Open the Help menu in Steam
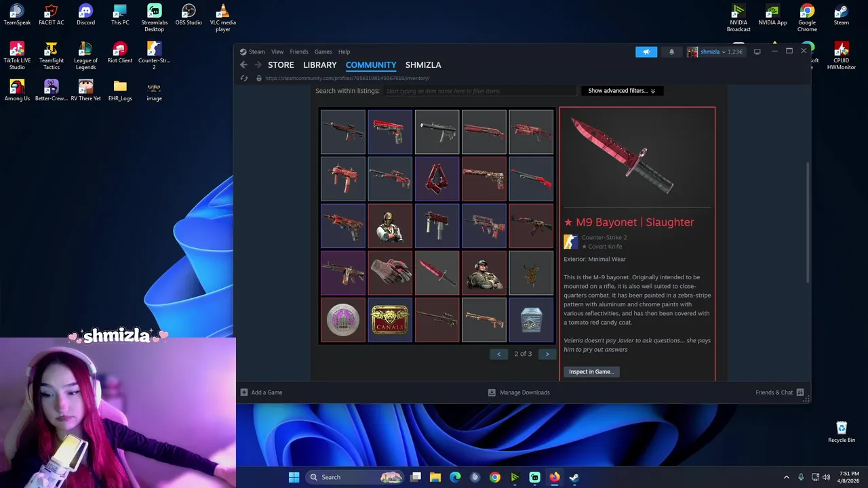The height and width of the screenshot is (488, 868). pyautogui.click(x=344, y=52)
